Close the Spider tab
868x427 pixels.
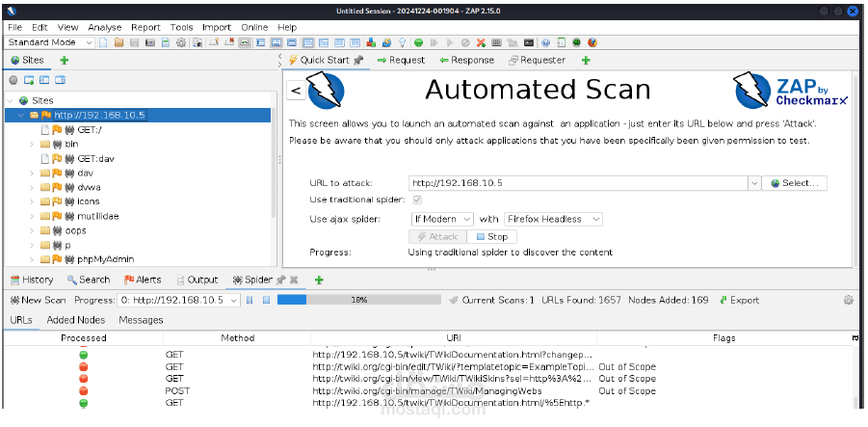[294, 280]
